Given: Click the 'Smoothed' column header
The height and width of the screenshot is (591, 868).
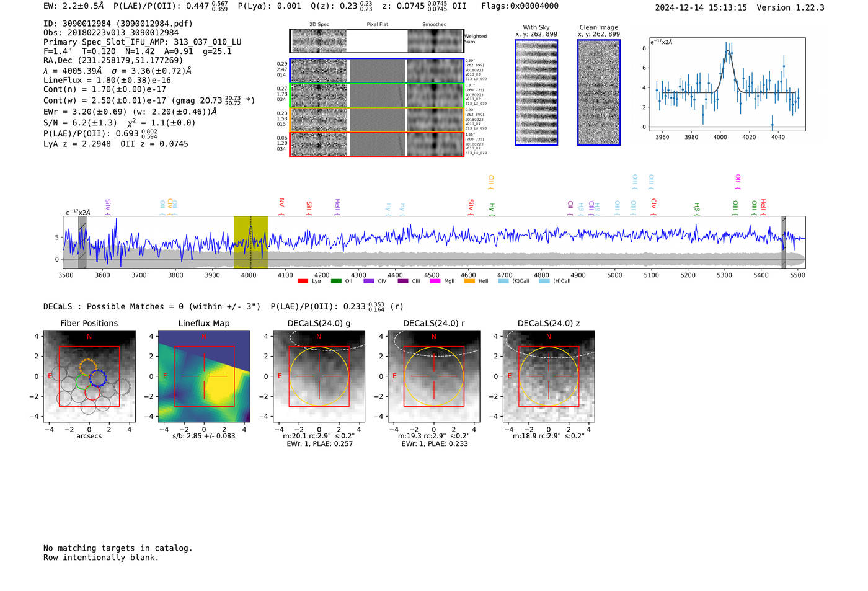Looking at the screenshot, I should 435,25.
